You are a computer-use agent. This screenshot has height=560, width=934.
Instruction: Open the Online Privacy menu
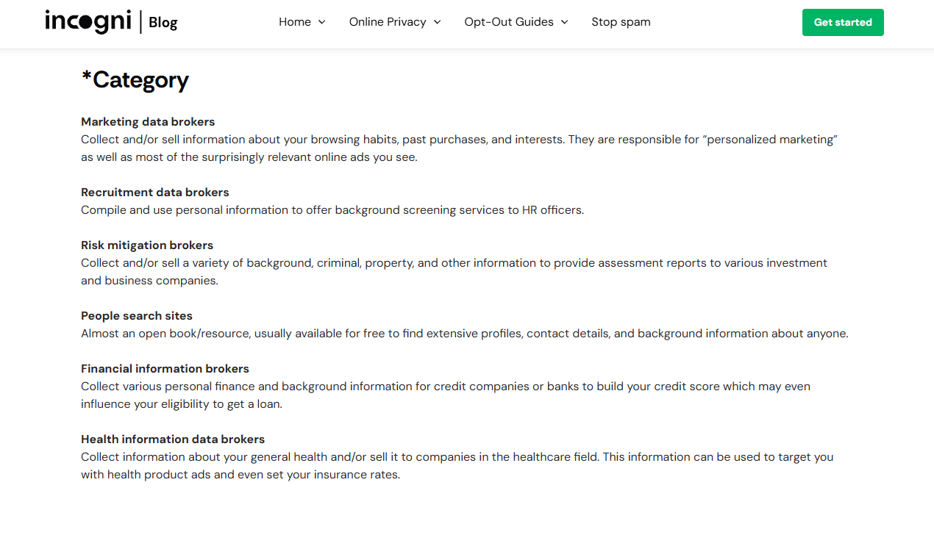(x=387, y=22)
